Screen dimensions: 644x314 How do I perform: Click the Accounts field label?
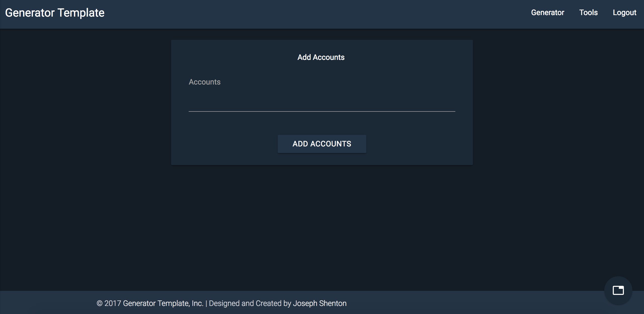[205, 82]
